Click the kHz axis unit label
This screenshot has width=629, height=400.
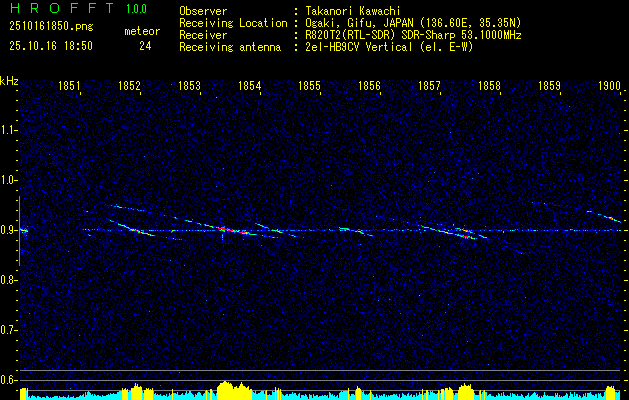click(9, 81)
